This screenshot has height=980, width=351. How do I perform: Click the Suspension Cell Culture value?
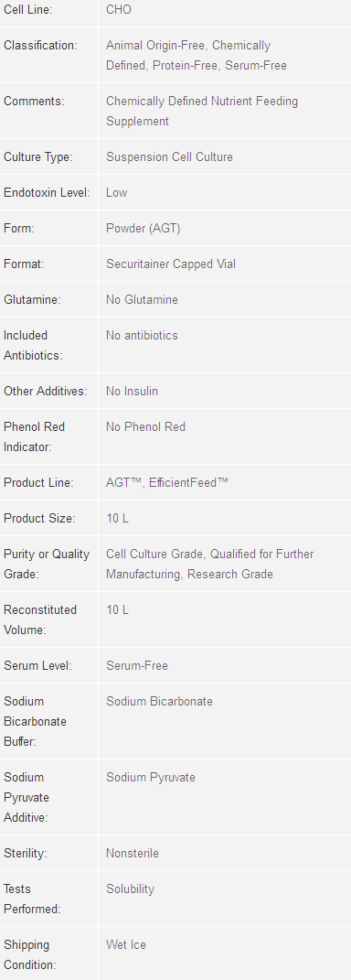click(x=169, y=156)
